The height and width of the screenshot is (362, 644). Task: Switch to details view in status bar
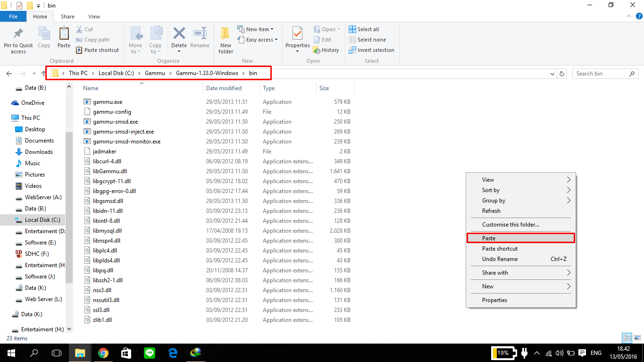627,338
